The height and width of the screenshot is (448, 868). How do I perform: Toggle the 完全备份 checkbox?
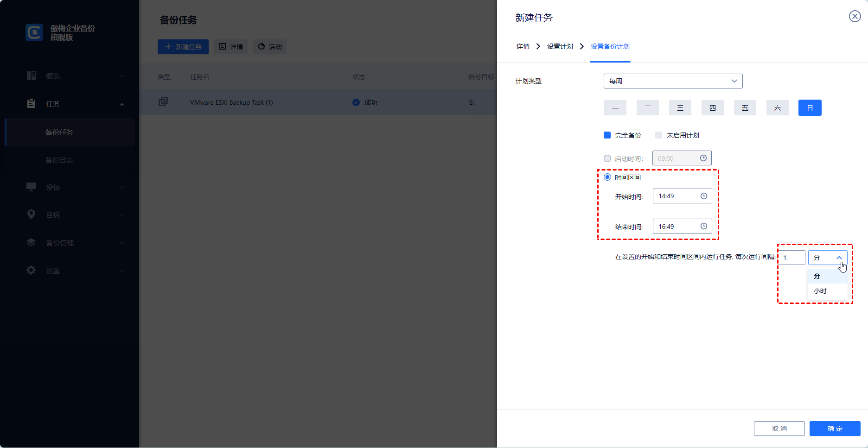pyautogui.click(x=607, y=135)
